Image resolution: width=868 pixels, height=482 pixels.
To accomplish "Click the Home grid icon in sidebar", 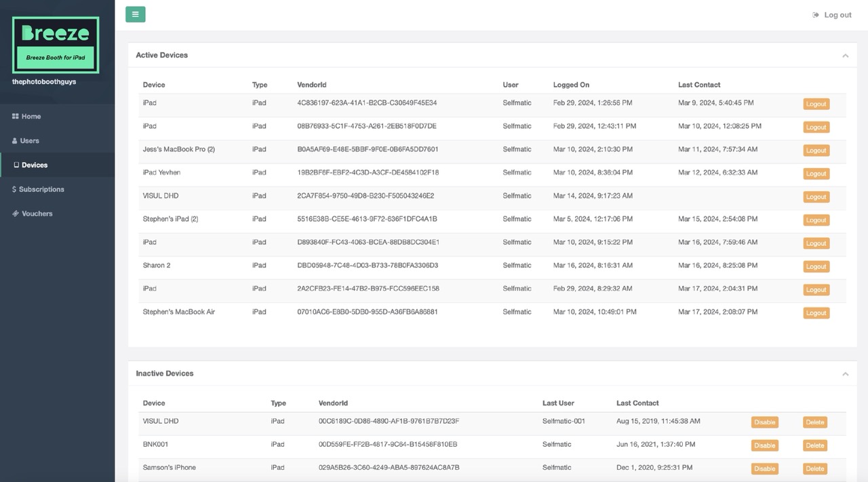I will coord(15,117).
